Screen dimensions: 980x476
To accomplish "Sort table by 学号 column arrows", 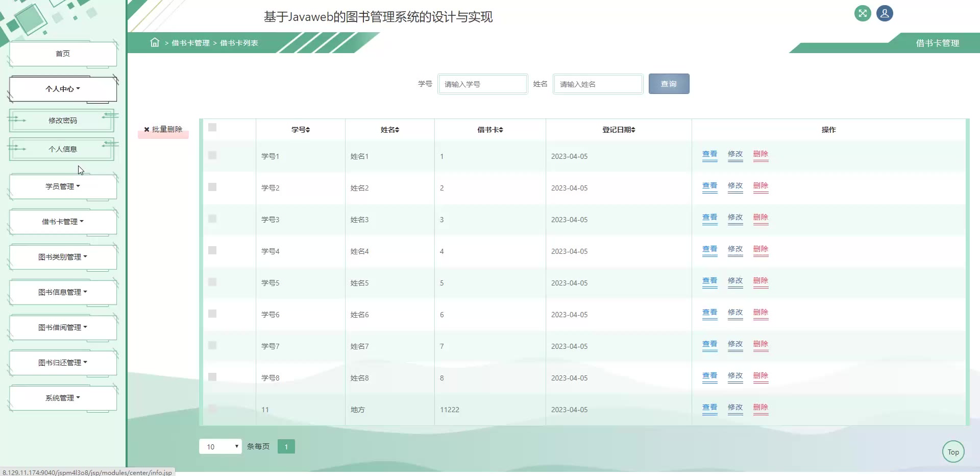I will 308,130.
